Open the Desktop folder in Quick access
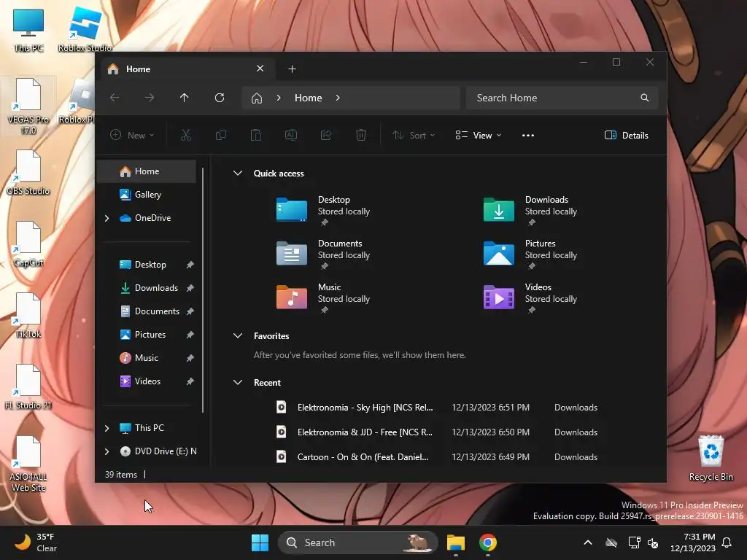Image resolution: width=747 pixels, height=560 pixels. (324, 211)
